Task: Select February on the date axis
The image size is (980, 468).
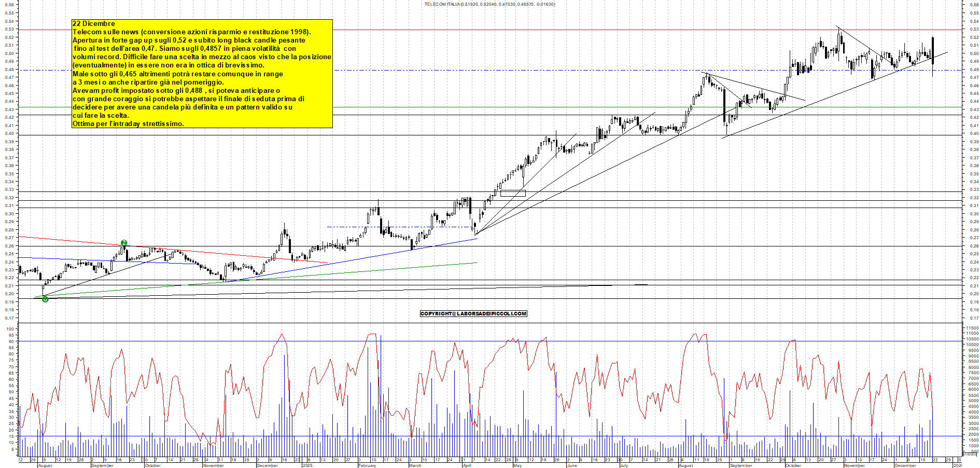Action: click(367, 465)
